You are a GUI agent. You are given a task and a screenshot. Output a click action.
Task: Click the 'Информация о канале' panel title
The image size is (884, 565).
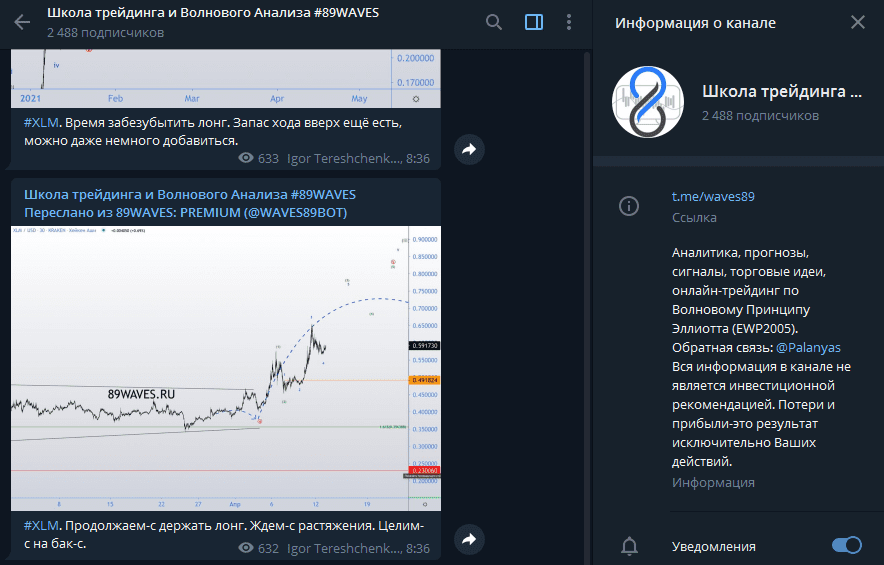[x=695, y=23]
